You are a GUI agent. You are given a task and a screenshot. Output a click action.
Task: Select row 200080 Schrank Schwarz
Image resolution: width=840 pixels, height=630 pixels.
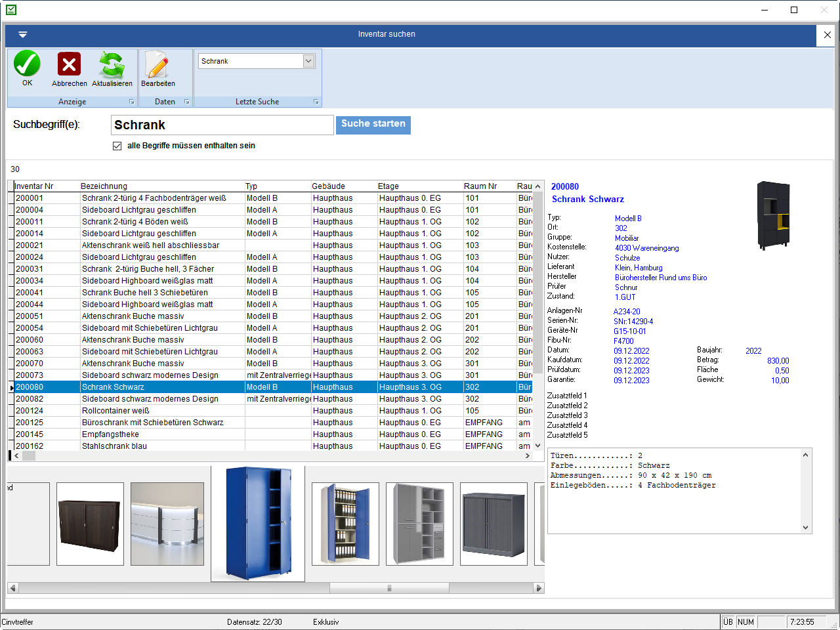point(272,387)
